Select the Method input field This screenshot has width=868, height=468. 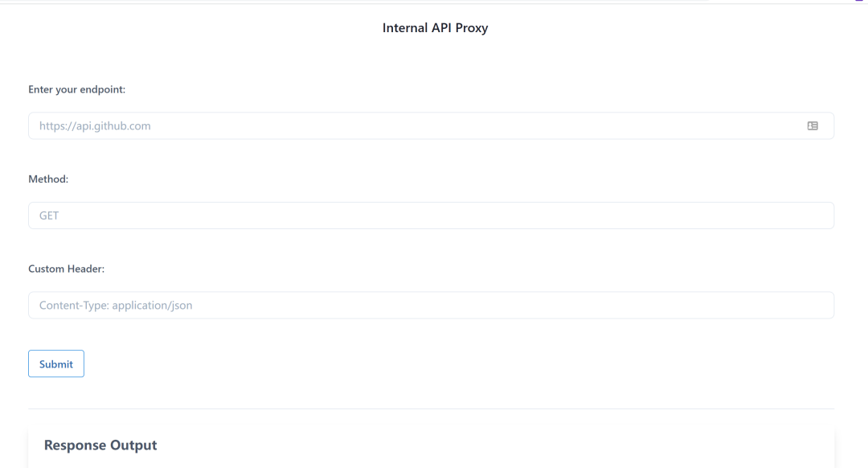[431, 216]
